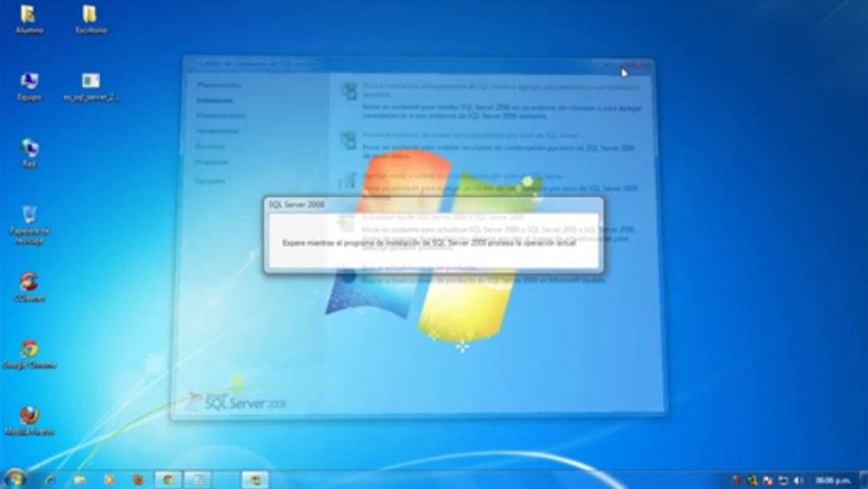Open the Windows Start menu orb

[x=15, y=479]
